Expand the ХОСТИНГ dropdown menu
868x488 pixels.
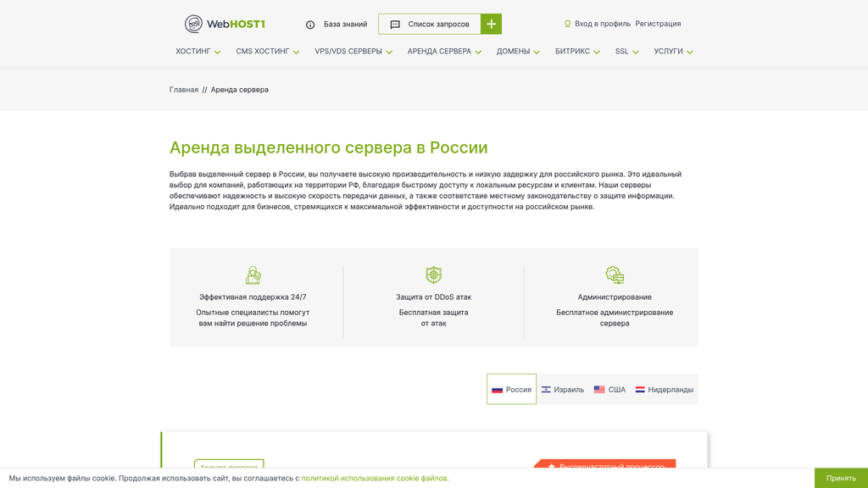pos(197,52)
